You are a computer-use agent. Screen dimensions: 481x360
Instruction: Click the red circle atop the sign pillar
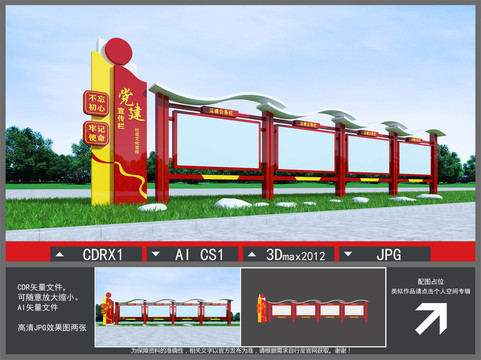point(119,51)
